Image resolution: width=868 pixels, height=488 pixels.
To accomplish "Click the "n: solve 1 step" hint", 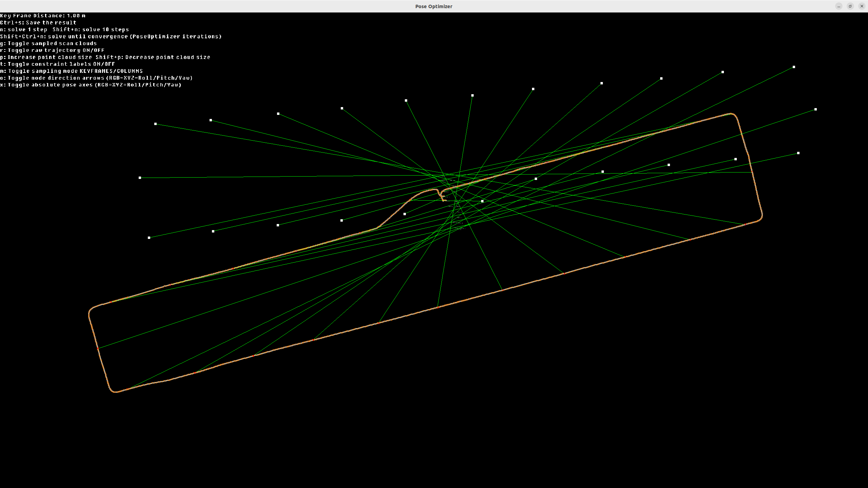I will pos(24,29).
